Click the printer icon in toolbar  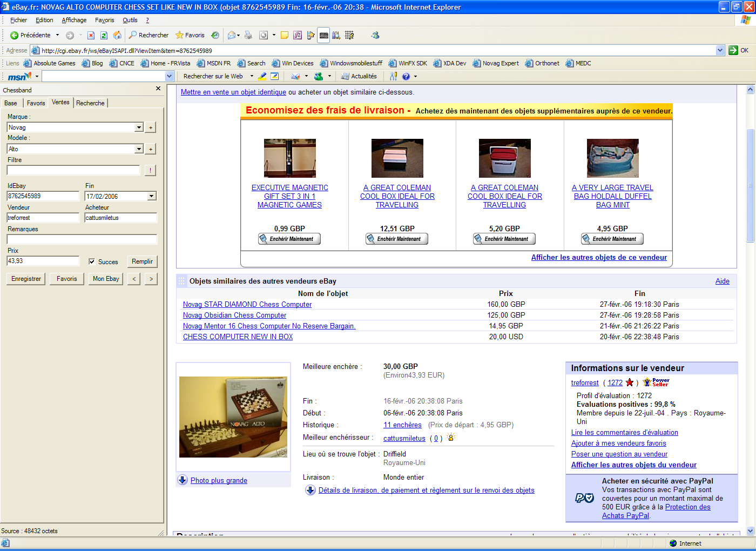point(248,35)
